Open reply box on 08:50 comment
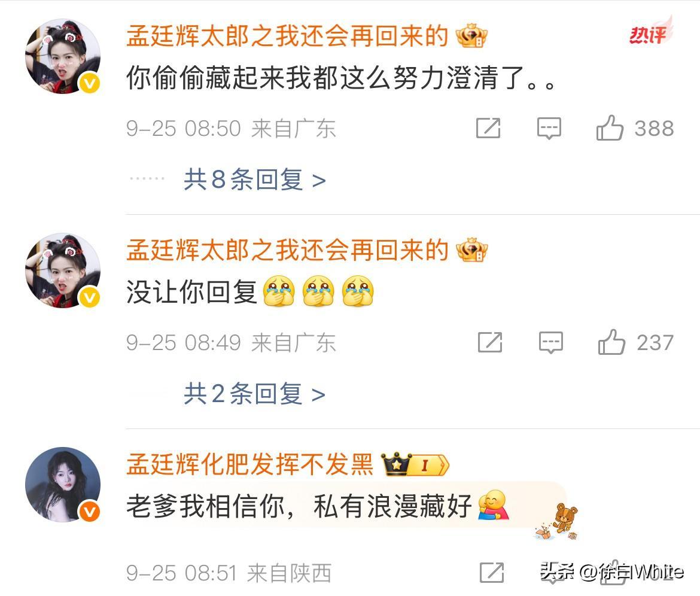Image resolution: width=700 pixels, height=596 pixels. (x=549, y=129)
